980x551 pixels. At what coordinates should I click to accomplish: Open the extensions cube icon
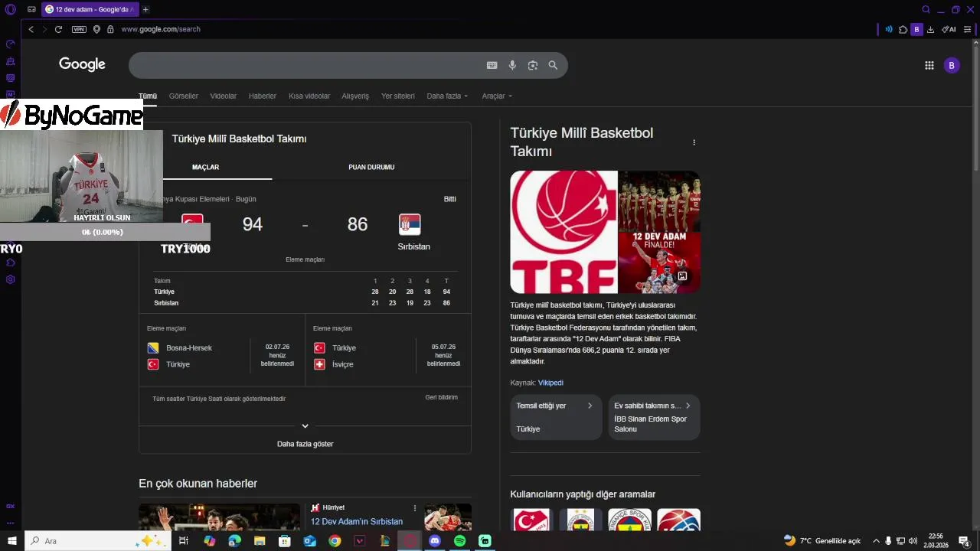tap(903, 29)
